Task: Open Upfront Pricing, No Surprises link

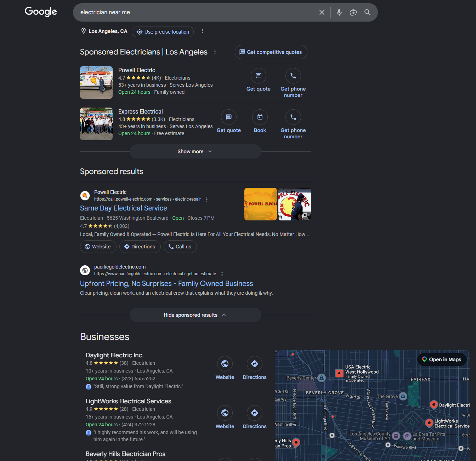Action: coord(166,283)
